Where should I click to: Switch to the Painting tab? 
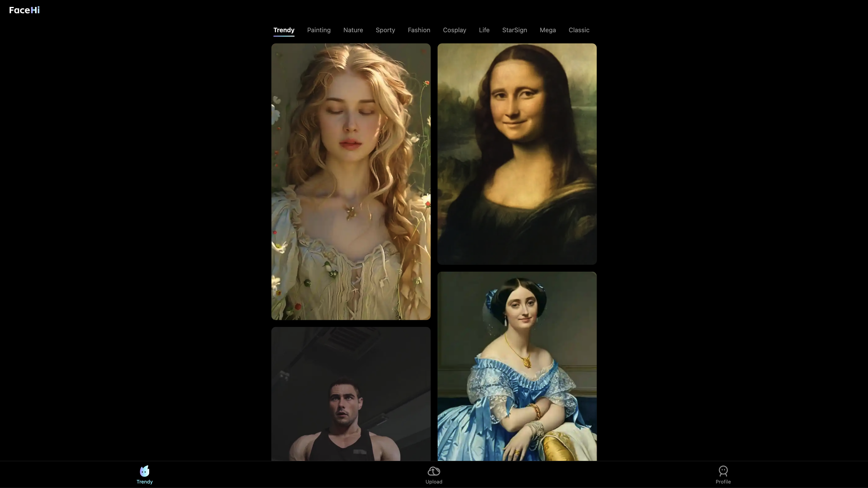pyautogui.click(x=319, y=30)
